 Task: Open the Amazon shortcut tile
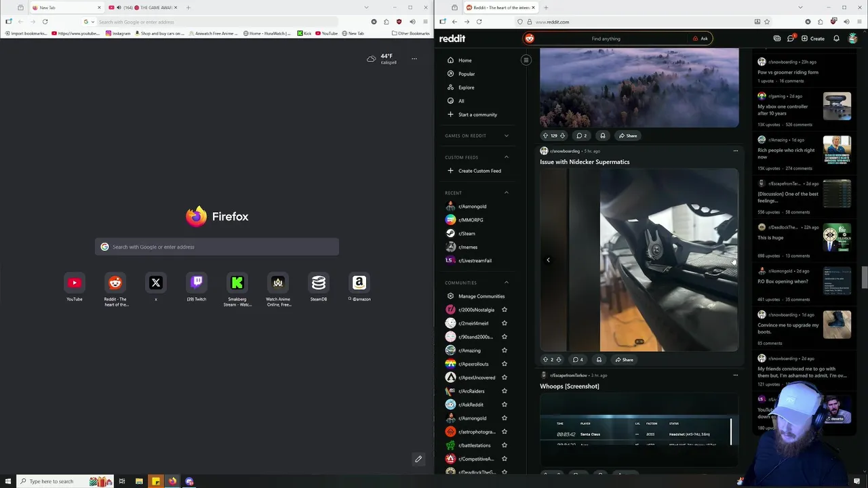tap(359, 283)
